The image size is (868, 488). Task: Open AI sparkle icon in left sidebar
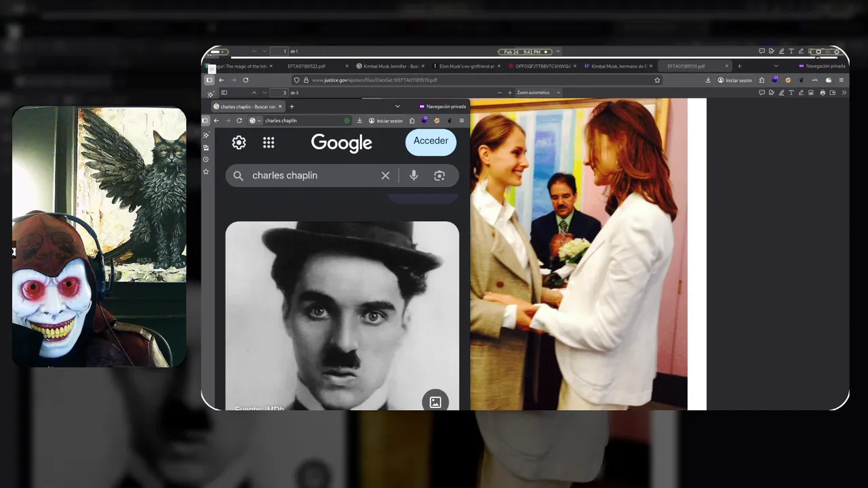(206, 135)
